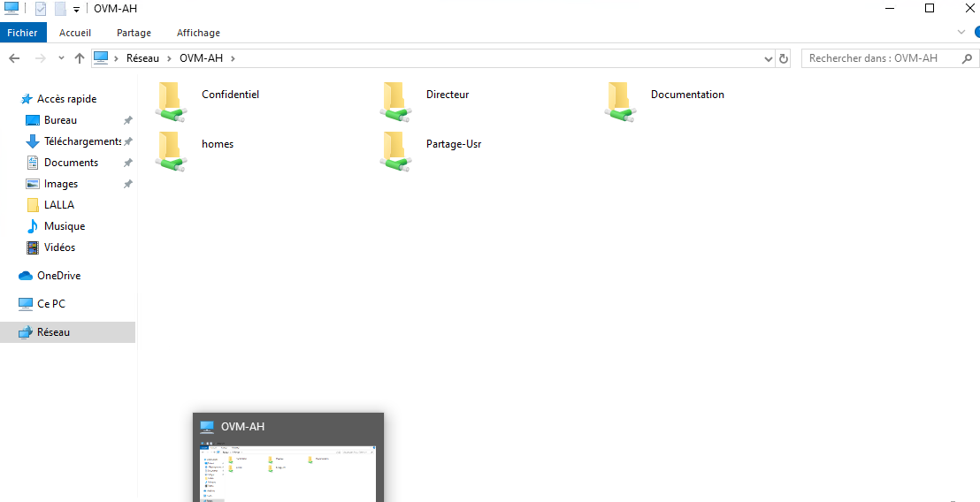
Task: Click the Forward navigation arrow
Action: pos(40,58)
